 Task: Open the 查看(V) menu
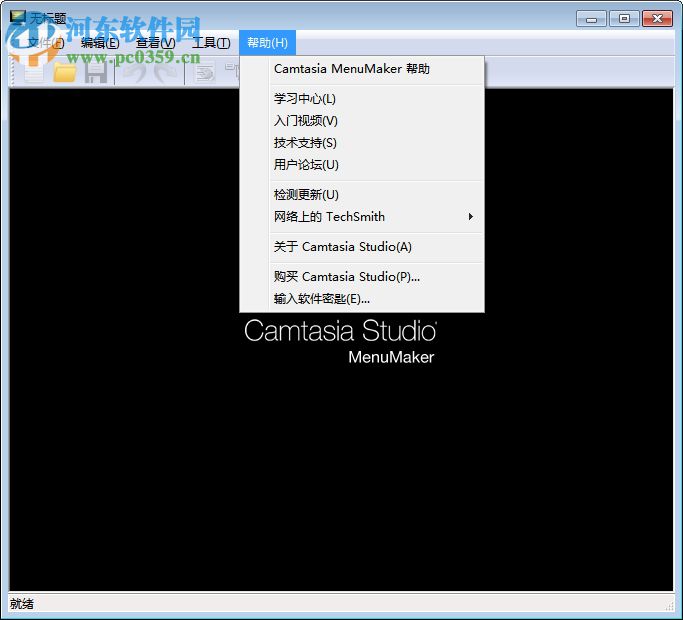(x=156, y=43)
